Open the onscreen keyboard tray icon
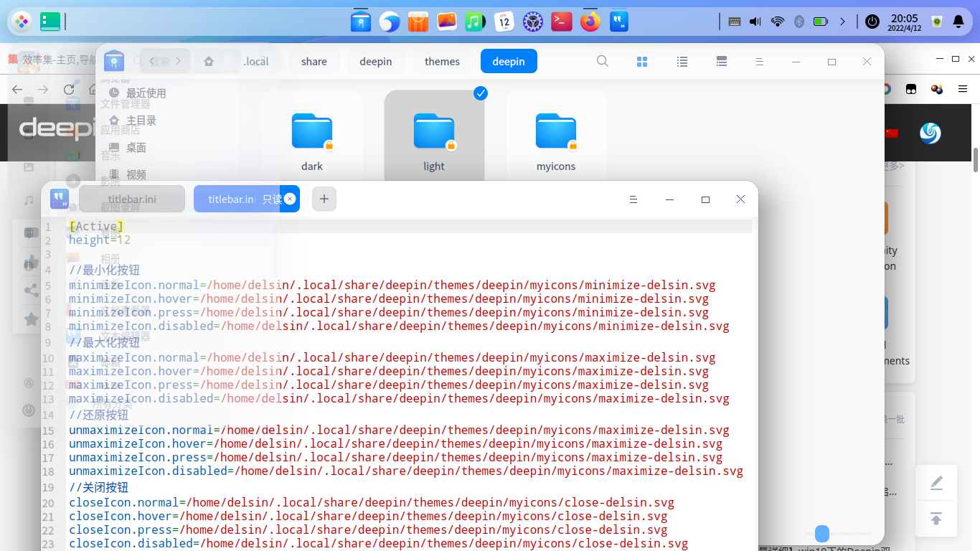 [734, 22]
